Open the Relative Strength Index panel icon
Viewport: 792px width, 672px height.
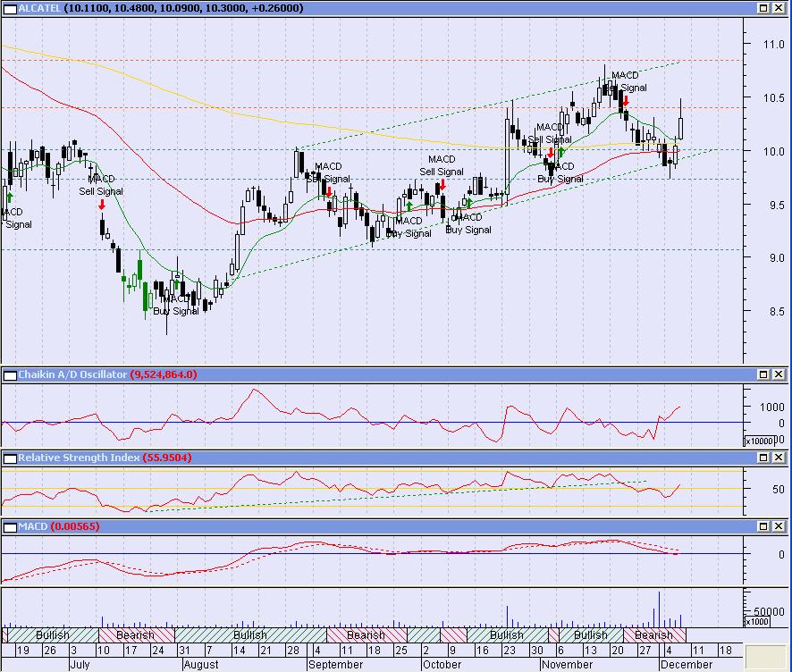click(10, 458)
